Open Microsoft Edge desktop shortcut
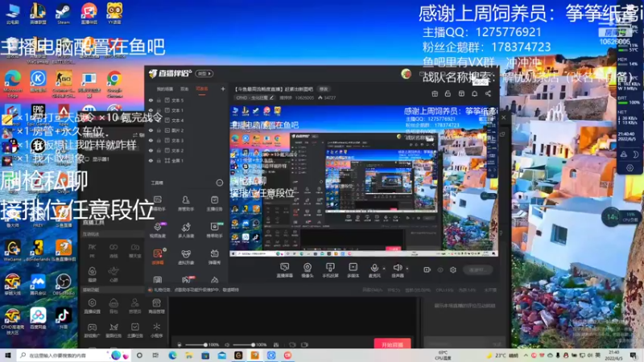 pos(13,84)
